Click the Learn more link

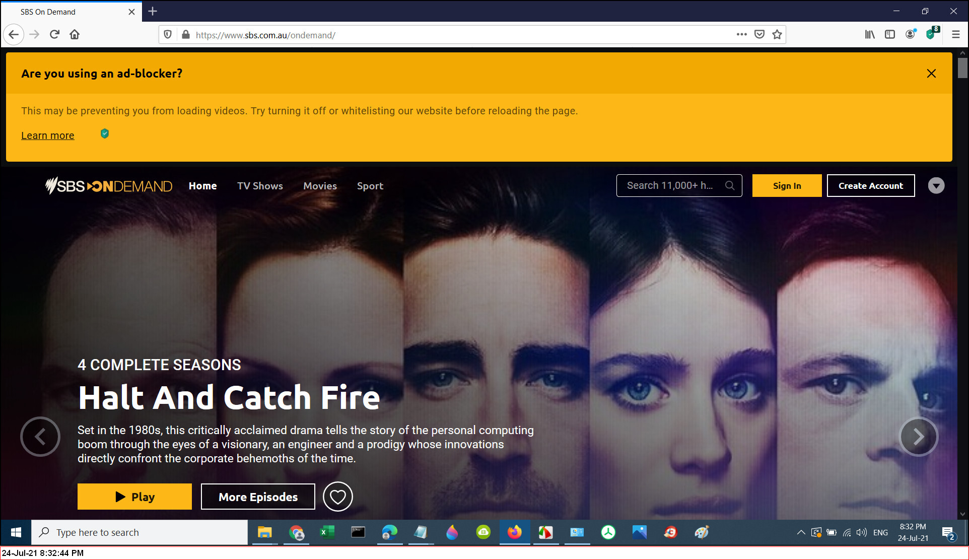coord(48,135)
